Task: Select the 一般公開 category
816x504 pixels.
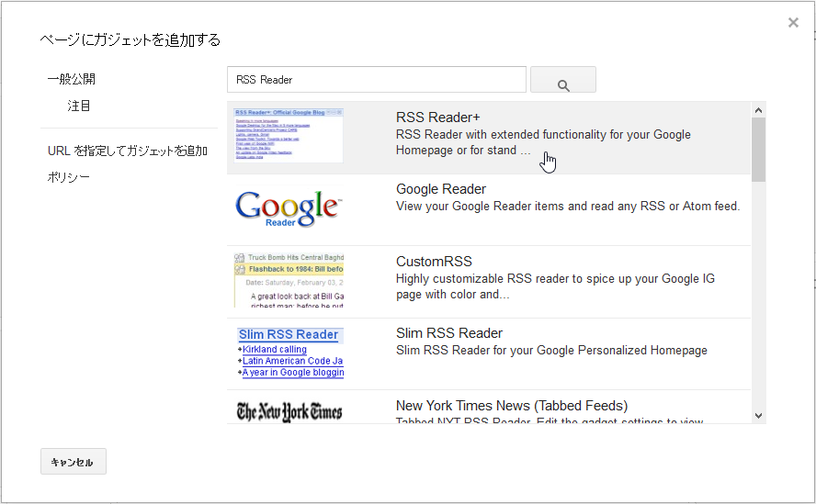Action: click(72, 79)
